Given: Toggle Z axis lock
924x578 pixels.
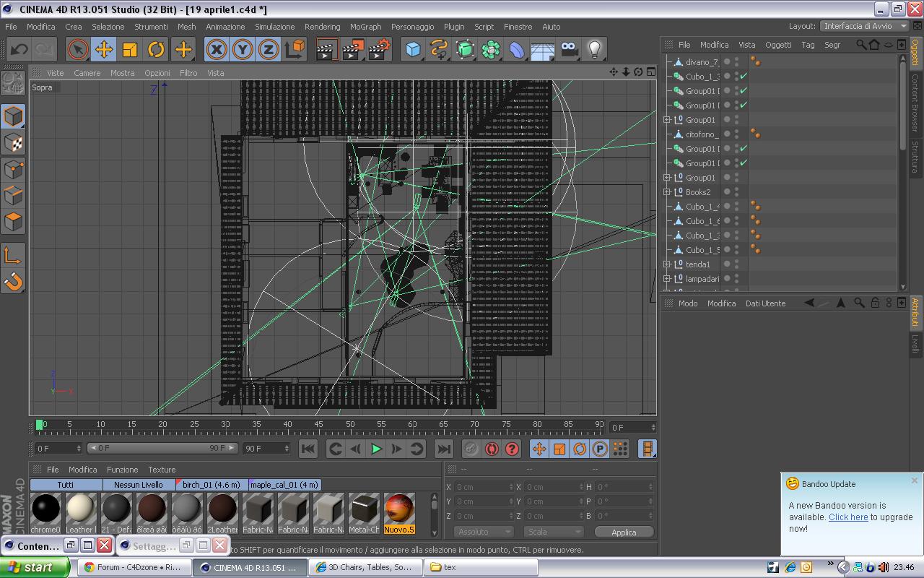Looking at the screenshot, I should (x=268, y=49).
